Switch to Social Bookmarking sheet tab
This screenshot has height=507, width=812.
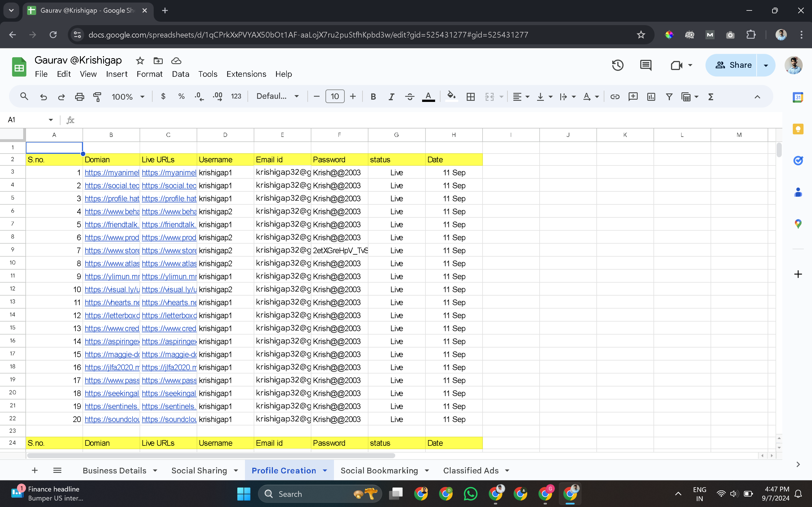coord(379,471)
